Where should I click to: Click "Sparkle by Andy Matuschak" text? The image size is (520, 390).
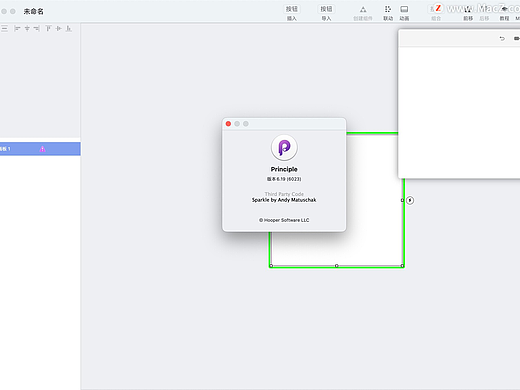click(x=284, y=200)
